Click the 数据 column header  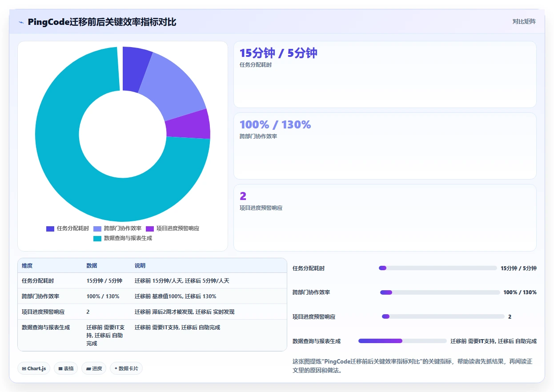92,266
